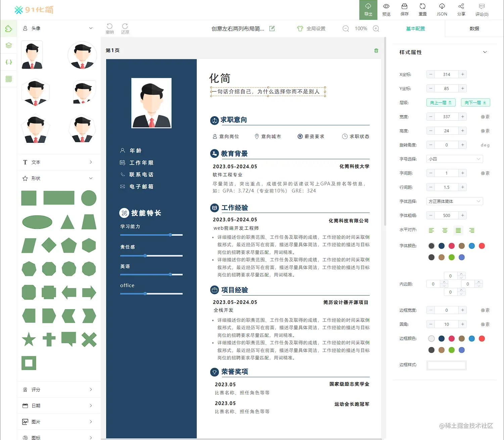Enable center horizontal alignment

click(x=445, y=230)
